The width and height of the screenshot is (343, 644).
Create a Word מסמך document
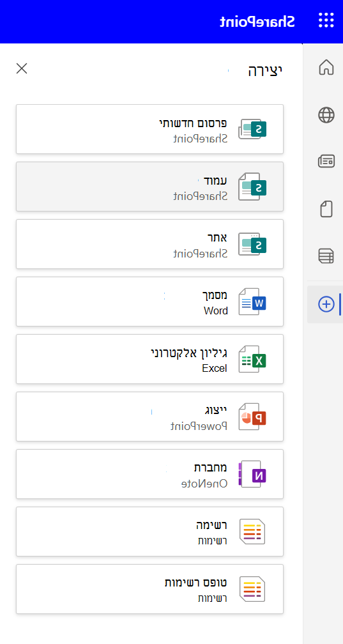(x=149, y=302)
